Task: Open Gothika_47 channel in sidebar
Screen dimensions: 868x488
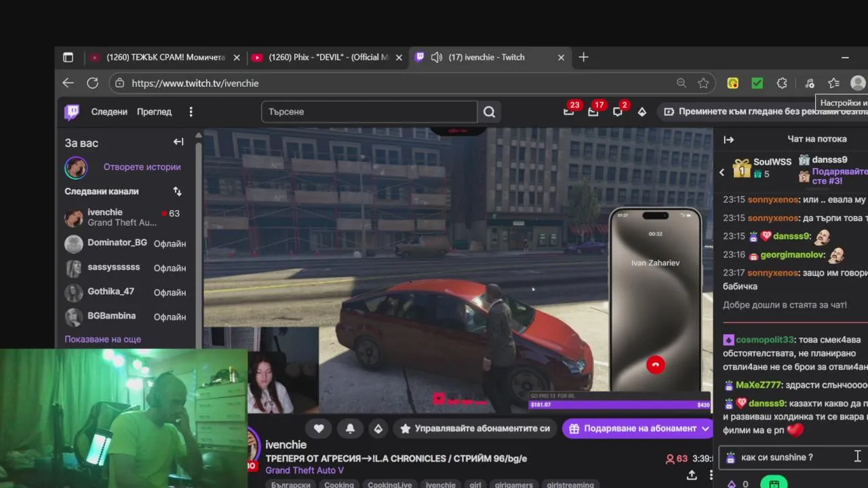Action: [125, 292]
